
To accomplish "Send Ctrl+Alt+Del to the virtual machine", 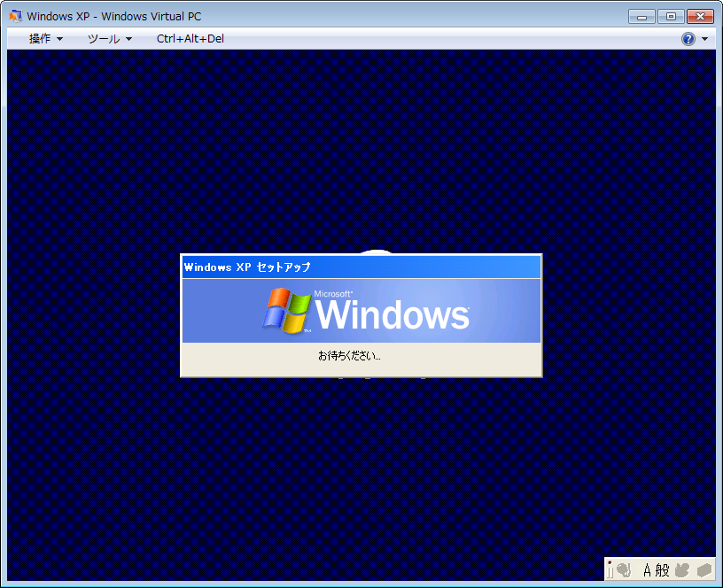I will tap(190, 39).
